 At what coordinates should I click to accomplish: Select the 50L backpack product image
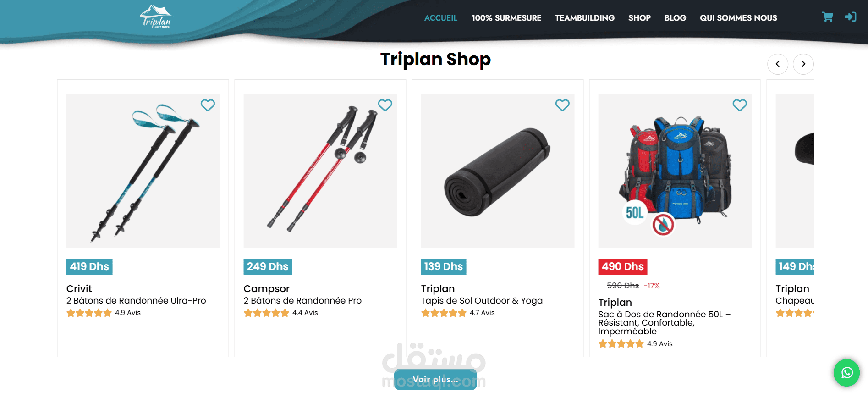[675, 171]
